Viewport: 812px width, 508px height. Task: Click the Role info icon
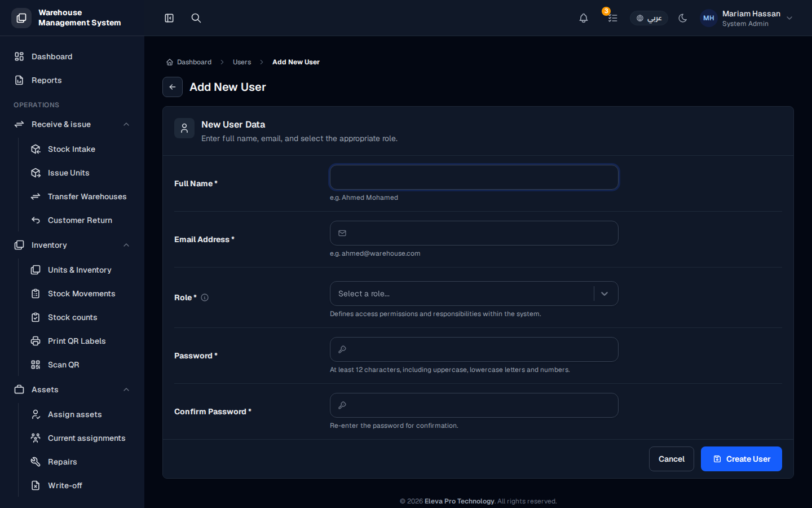(x=205, y=297)
